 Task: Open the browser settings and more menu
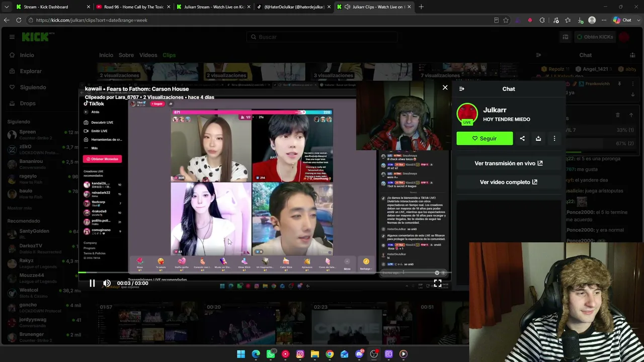click(x=604, y=20)
